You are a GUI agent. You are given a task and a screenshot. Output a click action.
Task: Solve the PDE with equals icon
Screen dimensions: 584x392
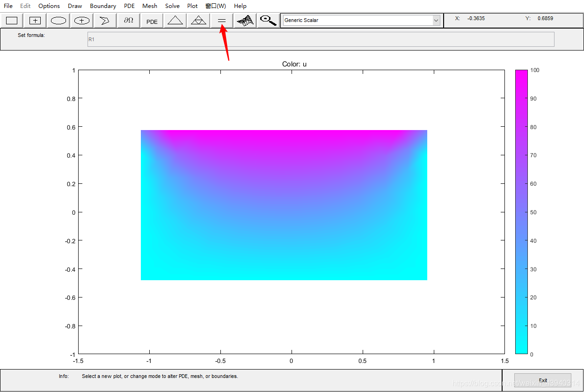(x=222, y=21)
